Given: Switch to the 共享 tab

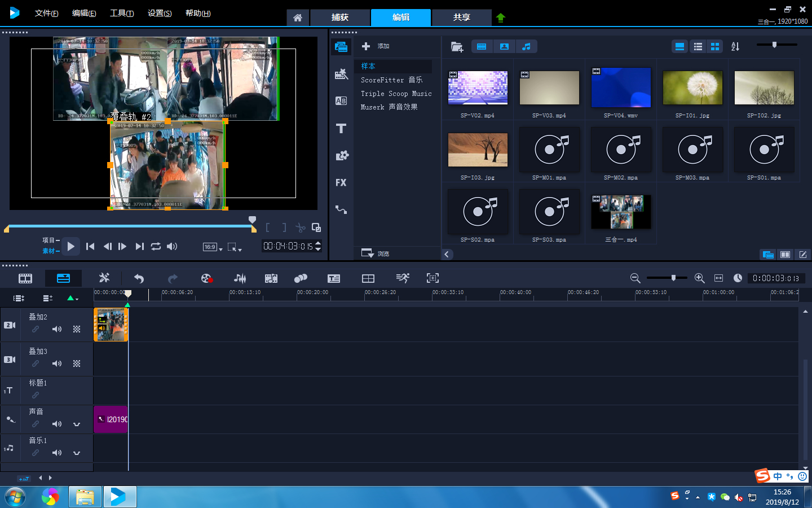Looking at the screenshot, I should (x=461, y=17).
